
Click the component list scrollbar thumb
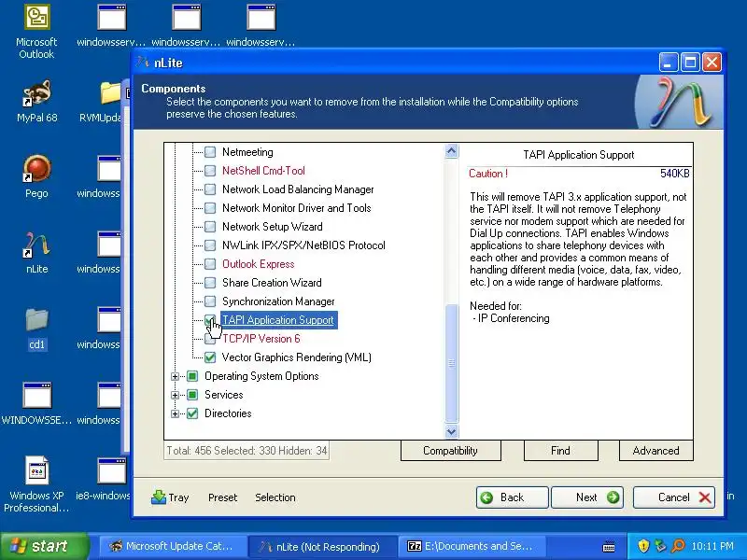[451, 363]
